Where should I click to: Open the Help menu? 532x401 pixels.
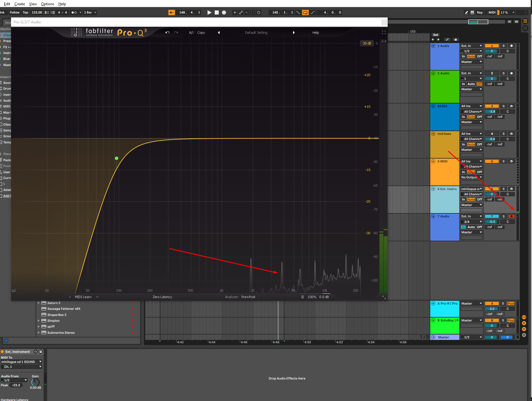pos(62,4)
